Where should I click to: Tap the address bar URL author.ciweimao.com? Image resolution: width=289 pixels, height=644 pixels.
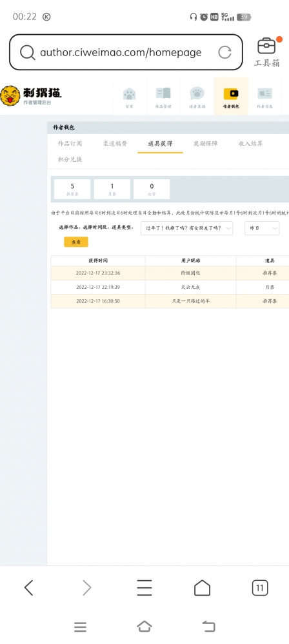coord(121,53)
